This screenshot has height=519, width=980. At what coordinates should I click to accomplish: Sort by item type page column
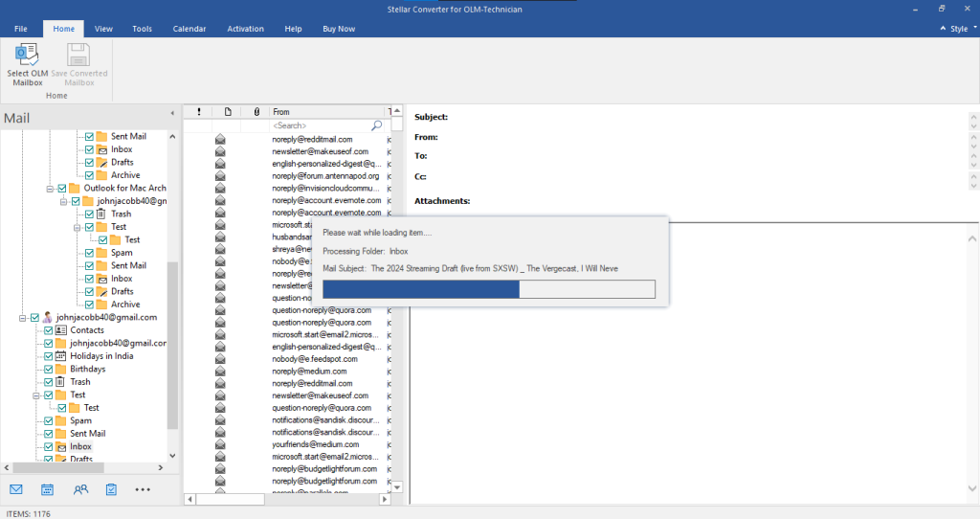pos(228,112)
